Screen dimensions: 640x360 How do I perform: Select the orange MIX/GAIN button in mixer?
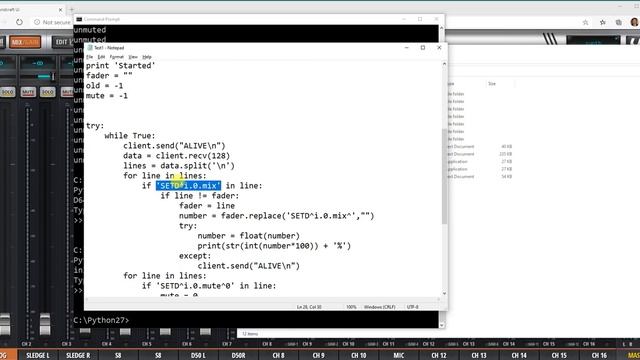click(25, 42)
